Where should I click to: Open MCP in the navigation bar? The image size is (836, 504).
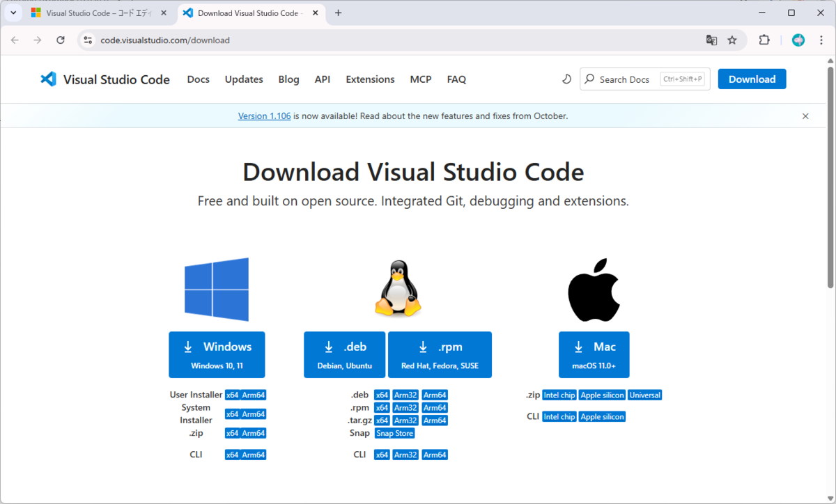click(x=421, y=79)
